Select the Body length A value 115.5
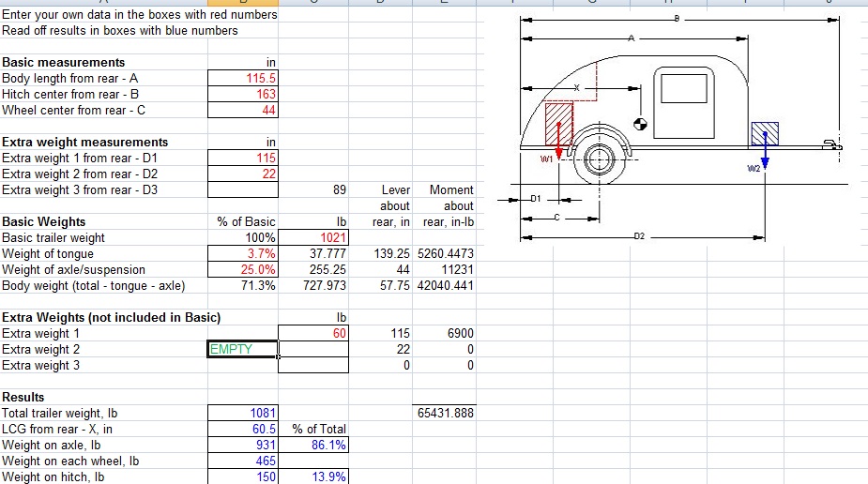868x484 pixels. pos(243,78)
